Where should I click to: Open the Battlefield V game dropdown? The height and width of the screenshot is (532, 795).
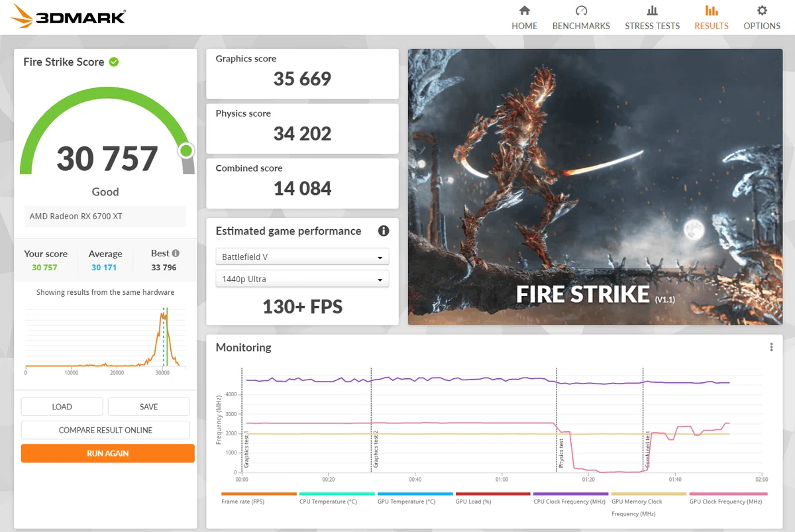(x=303, y=256)
